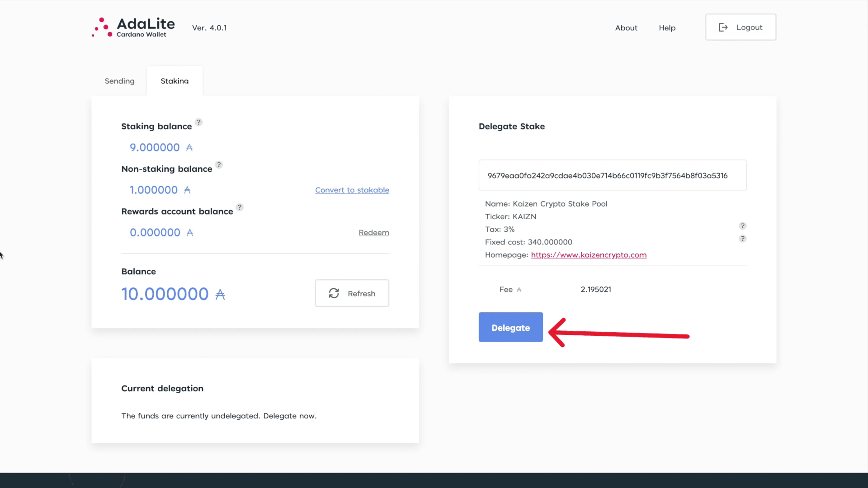Screen dimensions: 868x488
Task: Click the stake pool ID input field
Action: (x=612, y=175)
